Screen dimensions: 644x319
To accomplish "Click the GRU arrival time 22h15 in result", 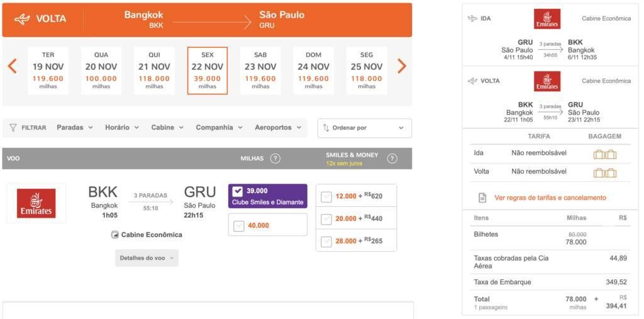I will click(x=194, y=215).
